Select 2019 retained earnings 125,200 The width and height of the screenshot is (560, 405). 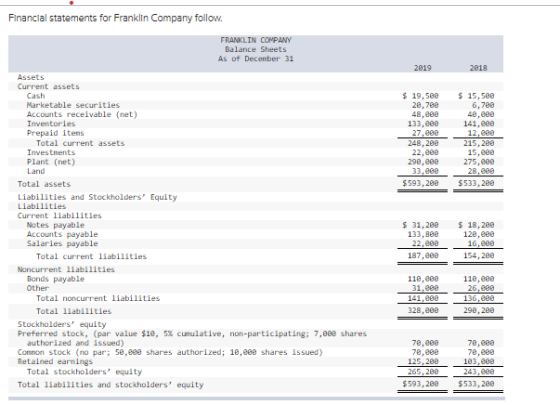coord(423,361)
